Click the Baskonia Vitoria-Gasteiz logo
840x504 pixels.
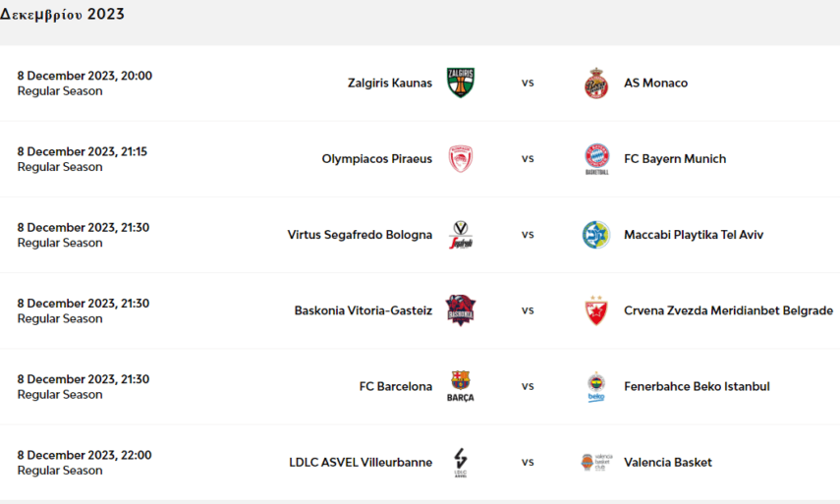pyautogui.click(x=461, y=310)
